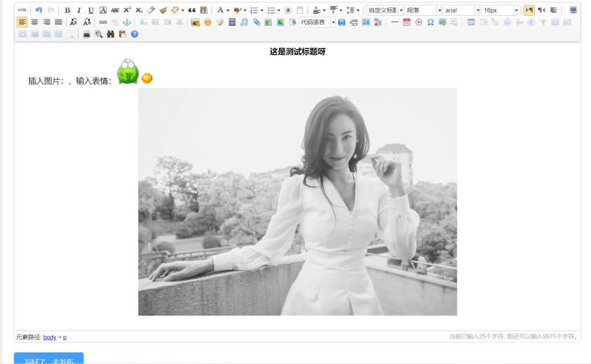Screen dimensions: 591x364
Task: Open the 段落 paragraph format dropdown
Action: click(x=423, y=10)
